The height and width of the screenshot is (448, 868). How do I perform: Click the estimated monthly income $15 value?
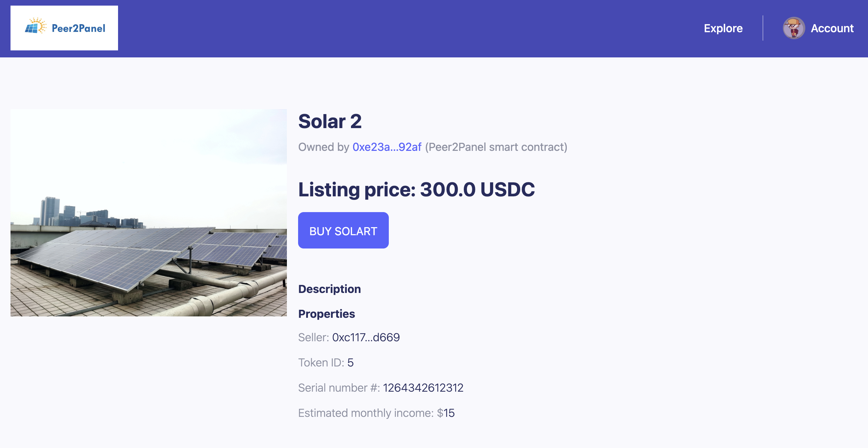446,413
